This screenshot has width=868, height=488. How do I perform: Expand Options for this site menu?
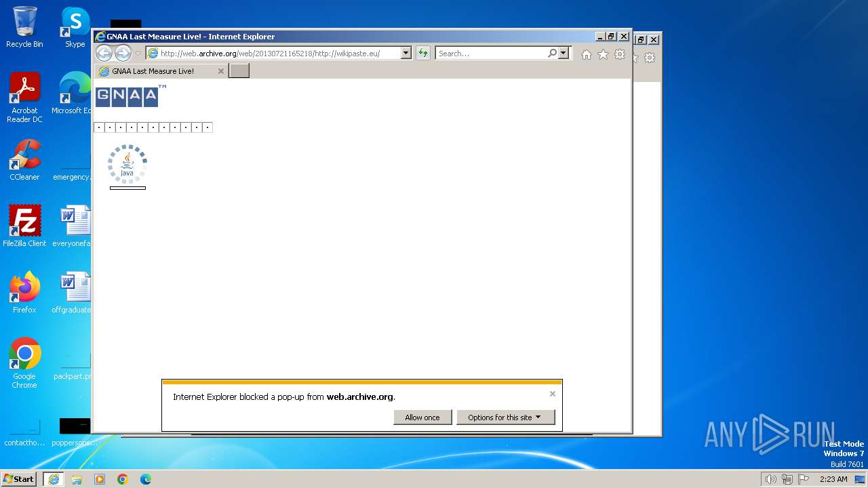pyautogui.click(x=505, y=418)
